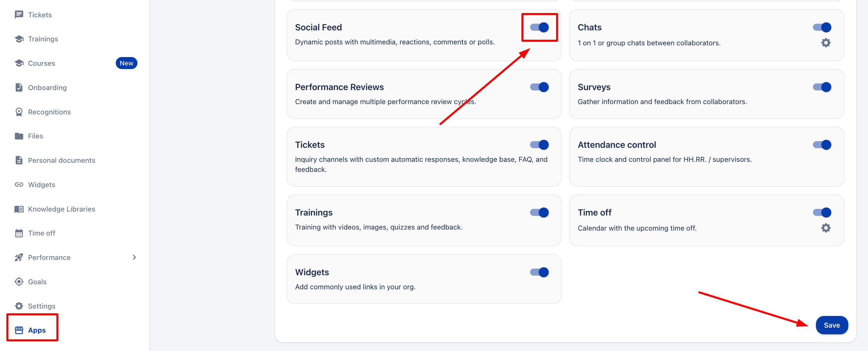Open Courses marked with New badge
The image size is (868, 351).
coord(41,63)
